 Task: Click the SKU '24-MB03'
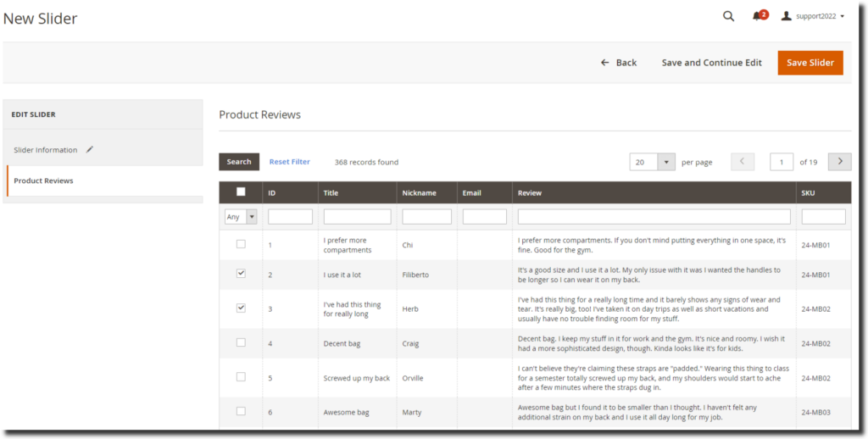coord(816,413)
